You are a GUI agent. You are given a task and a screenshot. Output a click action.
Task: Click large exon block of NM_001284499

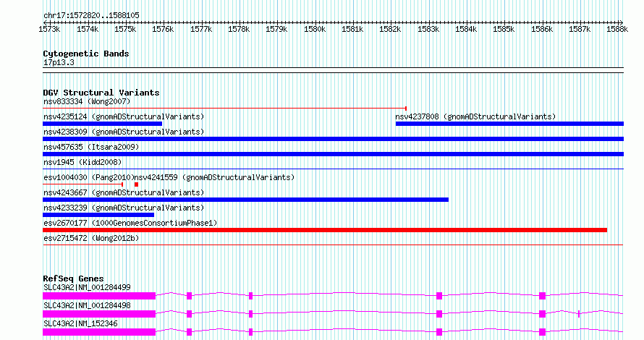(x=99, y=296)
